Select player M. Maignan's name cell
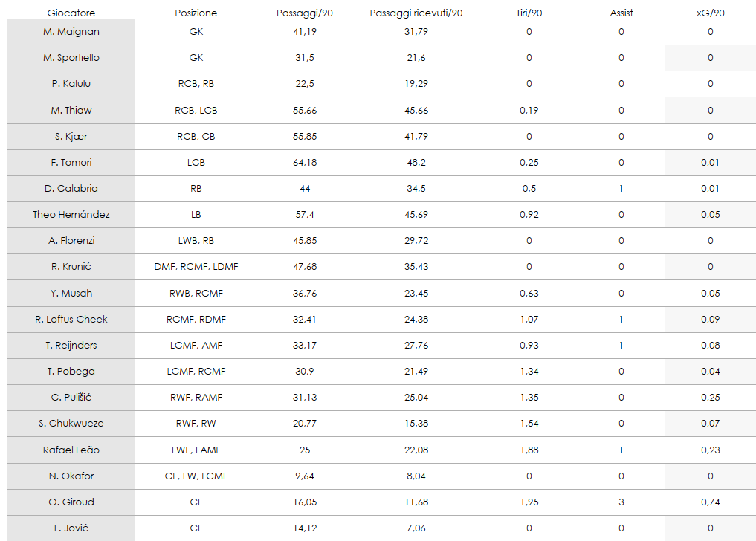The height and width of the screenshot is (541, 756). click(x=71, y=32)
